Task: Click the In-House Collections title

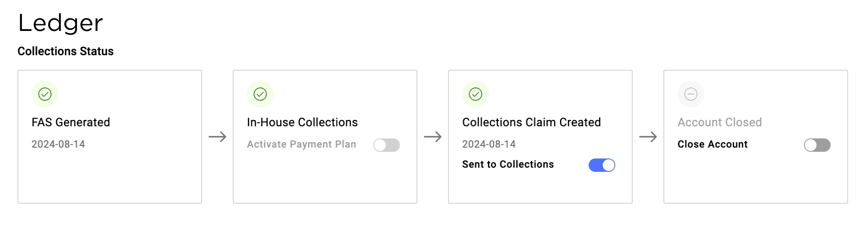Action: coord(302,122)
